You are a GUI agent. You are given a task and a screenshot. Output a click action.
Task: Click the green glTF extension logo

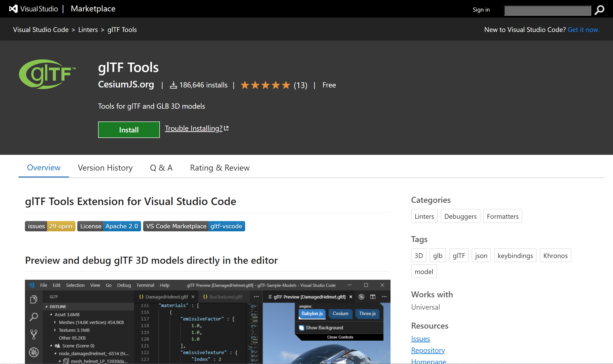[x=47, y=74]
